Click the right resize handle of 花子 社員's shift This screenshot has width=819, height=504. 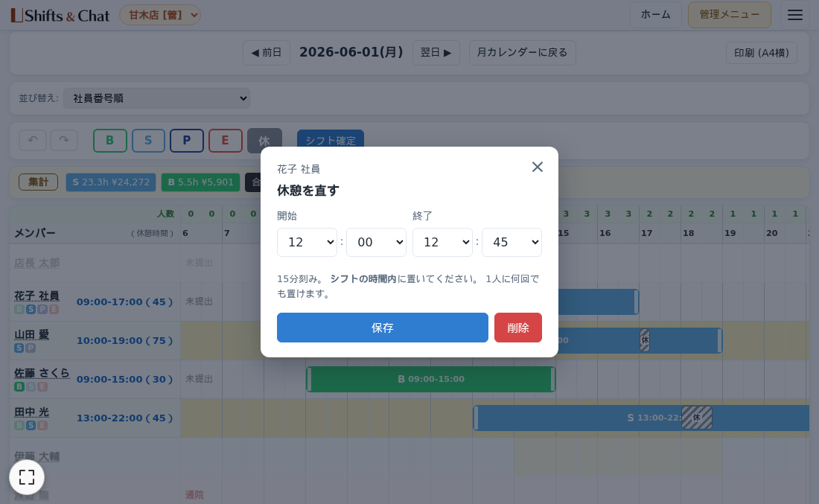636,302
